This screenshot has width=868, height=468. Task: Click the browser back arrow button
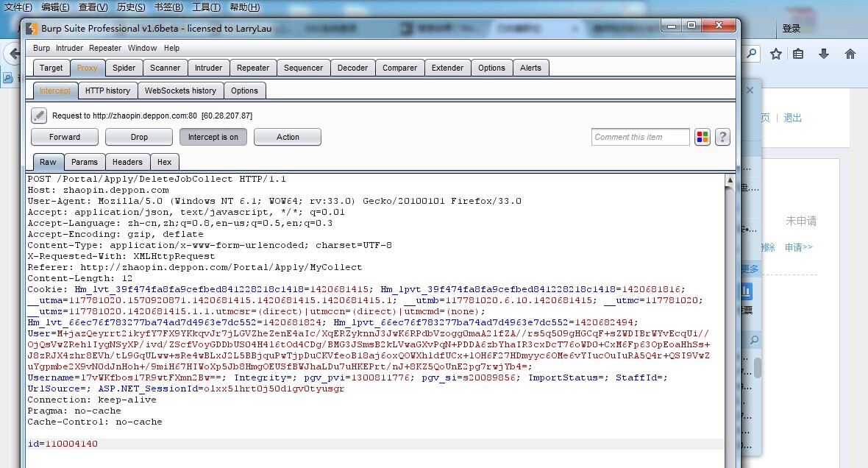[x=13, y=54]
